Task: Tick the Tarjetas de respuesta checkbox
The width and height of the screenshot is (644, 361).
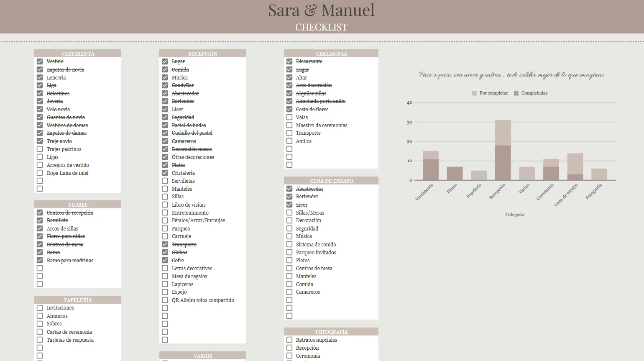Action: coord(40,340)
